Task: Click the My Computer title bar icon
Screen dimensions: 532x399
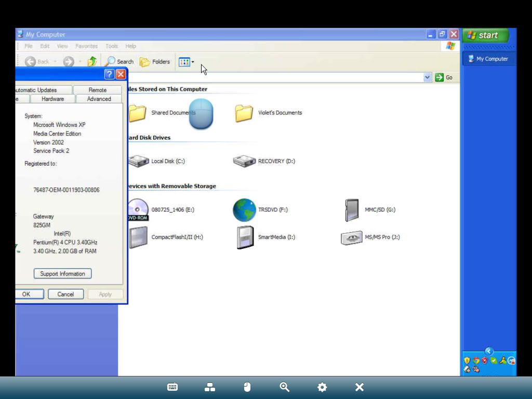Action: click(x=20, y=34)
